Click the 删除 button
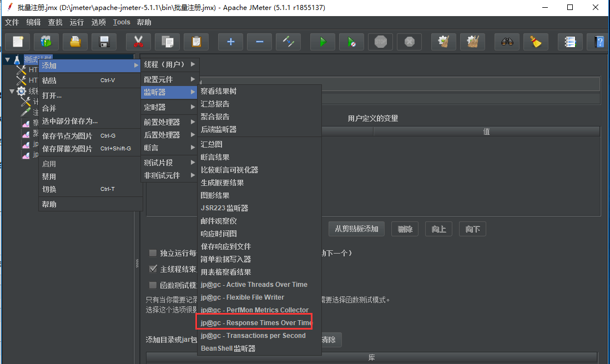The height and width of the screenshot is (364, 610). 405,229
